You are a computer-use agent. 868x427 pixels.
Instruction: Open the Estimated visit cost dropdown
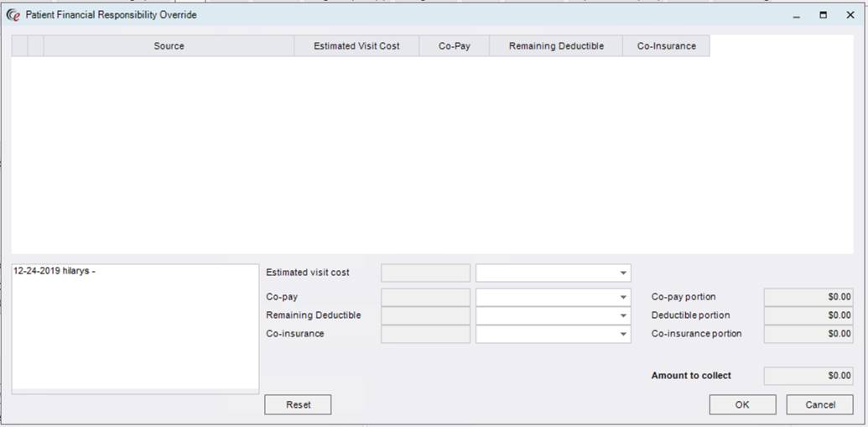(623, 273)
